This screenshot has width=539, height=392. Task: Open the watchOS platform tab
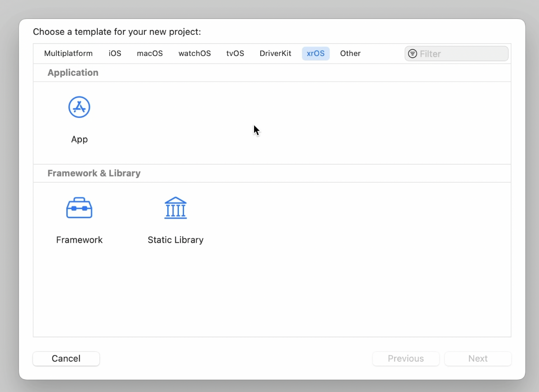point(195,53)
